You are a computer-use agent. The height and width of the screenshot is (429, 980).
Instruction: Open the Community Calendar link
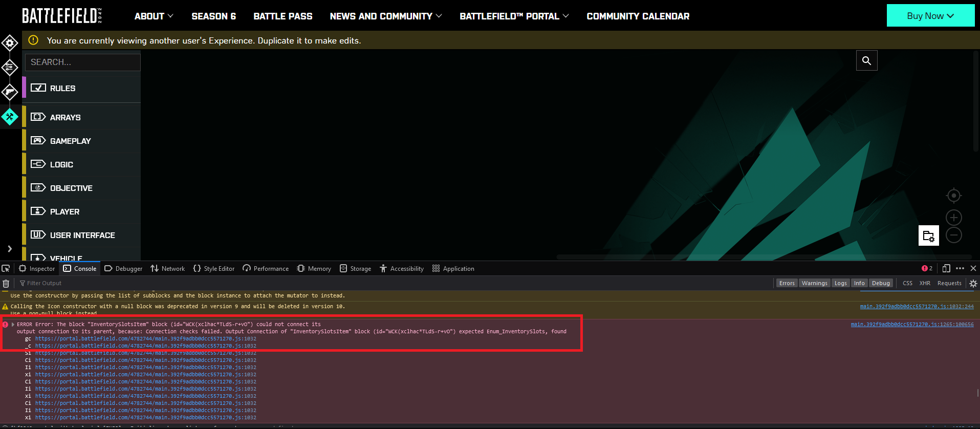click(638, 16)
